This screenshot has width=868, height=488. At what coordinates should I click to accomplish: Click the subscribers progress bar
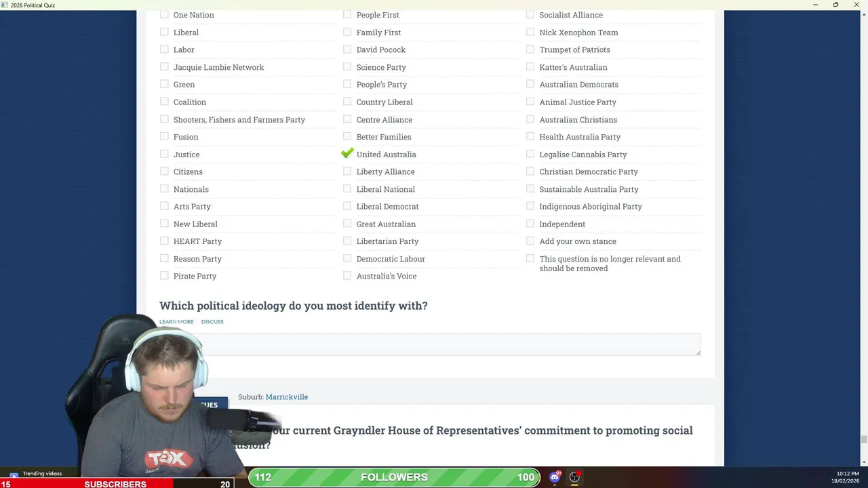116,483
